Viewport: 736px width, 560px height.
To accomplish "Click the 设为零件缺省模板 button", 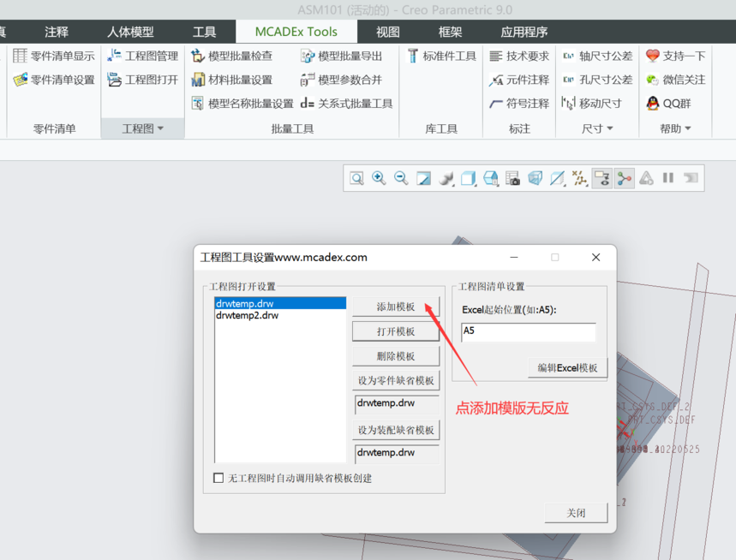I will click(396, 380).
